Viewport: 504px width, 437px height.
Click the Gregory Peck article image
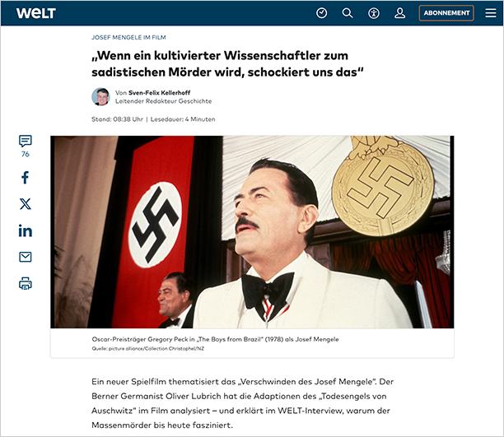pos(252,232)
